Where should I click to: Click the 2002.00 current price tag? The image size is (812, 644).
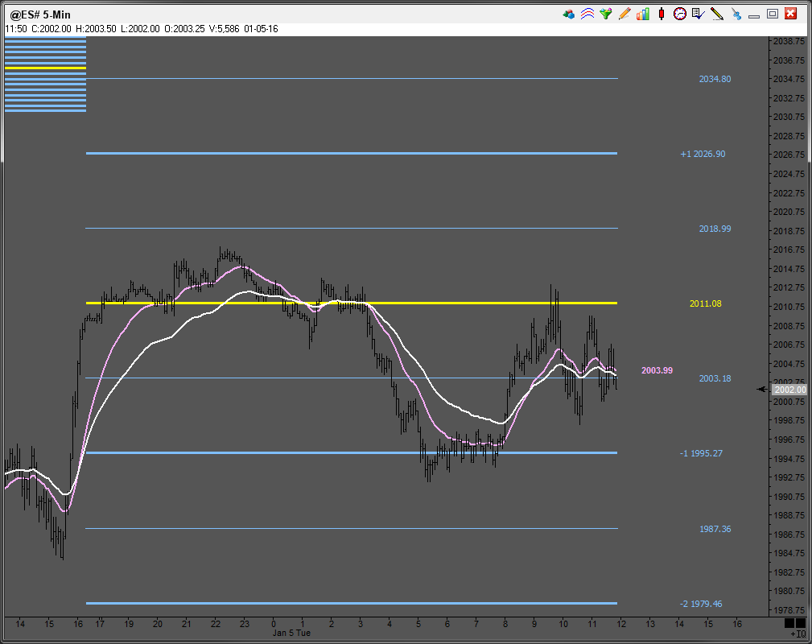tap(790, 390)
